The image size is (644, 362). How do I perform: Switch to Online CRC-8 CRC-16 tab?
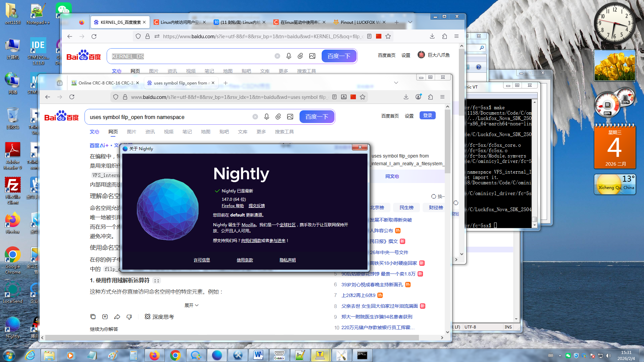click(x=106, y=83)
